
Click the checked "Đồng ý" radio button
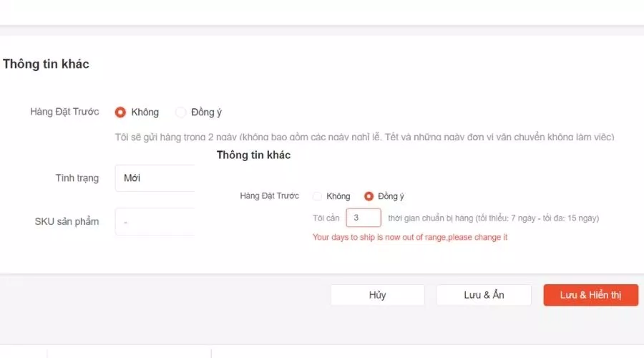[x=369, y=196]
